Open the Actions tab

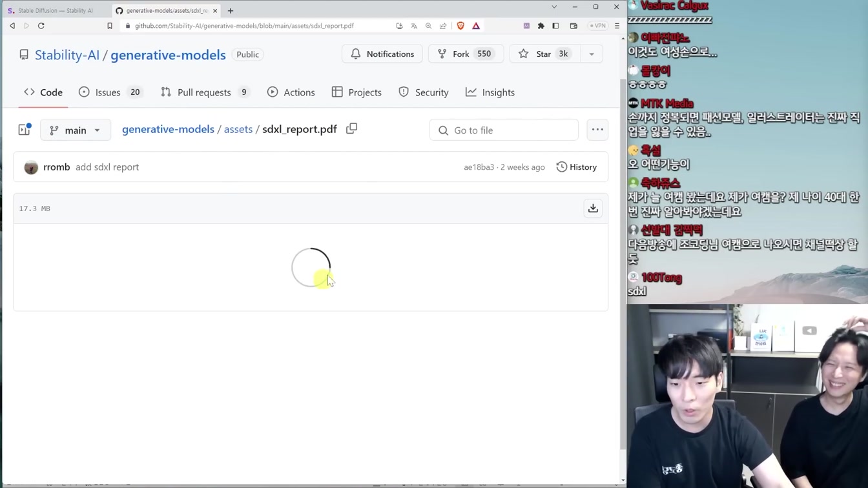pyautogui.click(x=291, y=92)
